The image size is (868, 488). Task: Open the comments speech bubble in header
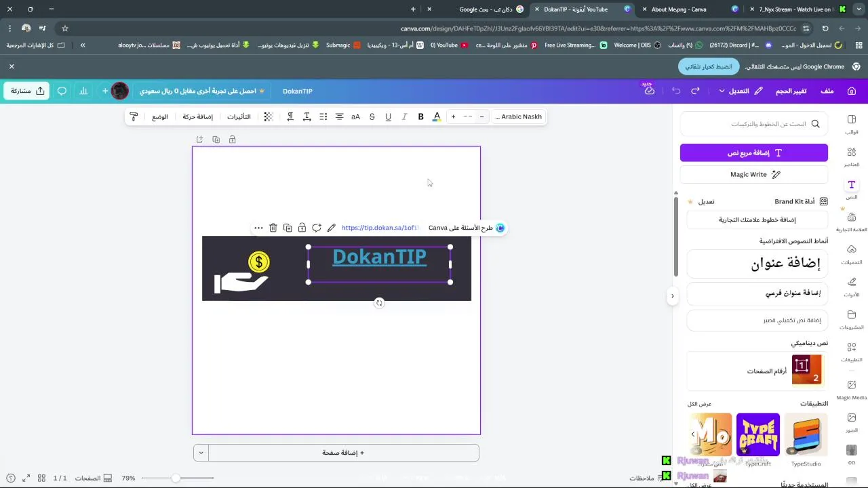(62, 91)
